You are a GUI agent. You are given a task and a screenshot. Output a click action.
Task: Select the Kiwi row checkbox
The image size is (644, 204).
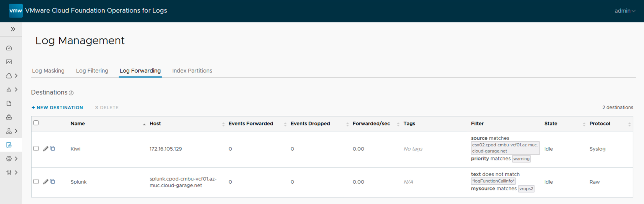coord(36,149)
